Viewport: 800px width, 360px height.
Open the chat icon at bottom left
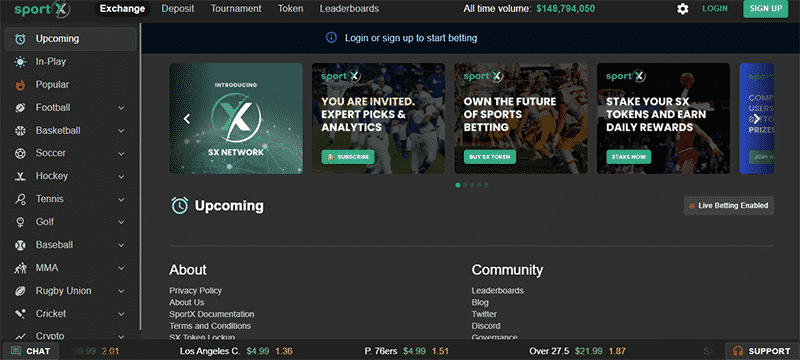tap(16, 351)
